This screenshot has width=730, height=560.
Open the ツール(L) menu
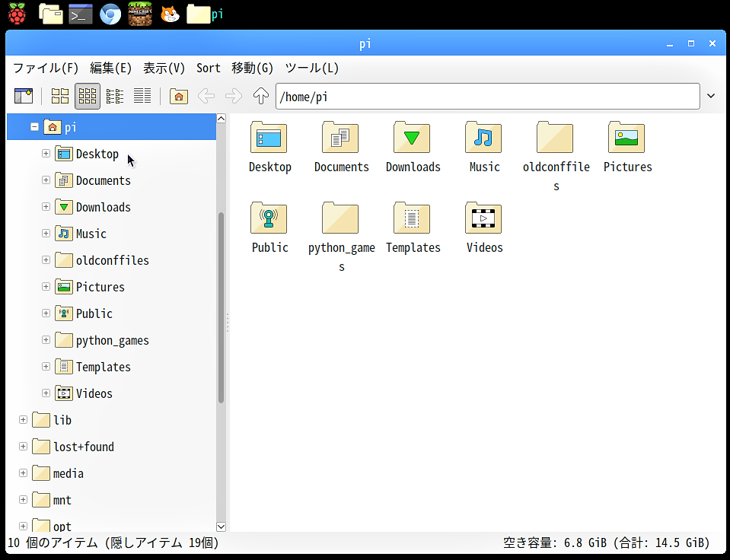[x=311, y=68]
